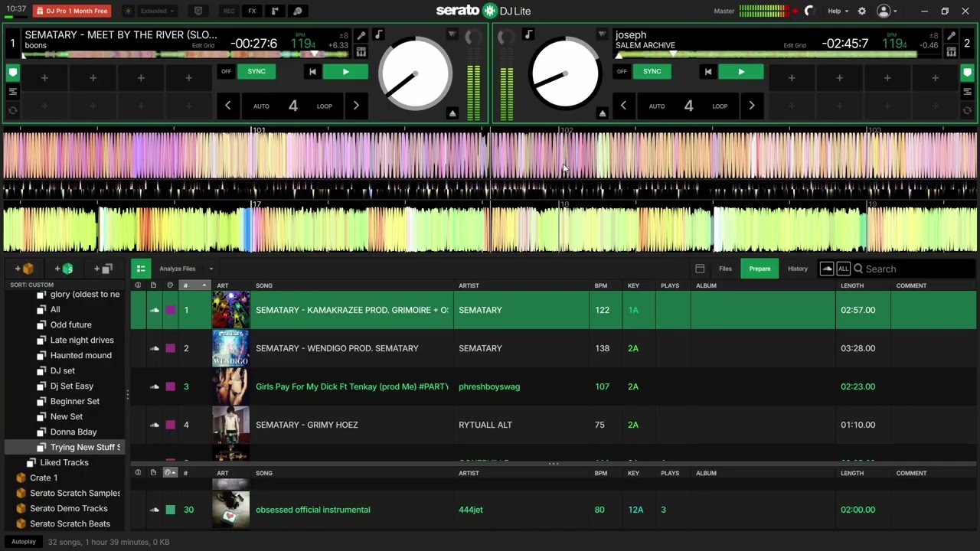Turn sync OFF on deck 1

(226, 72)
